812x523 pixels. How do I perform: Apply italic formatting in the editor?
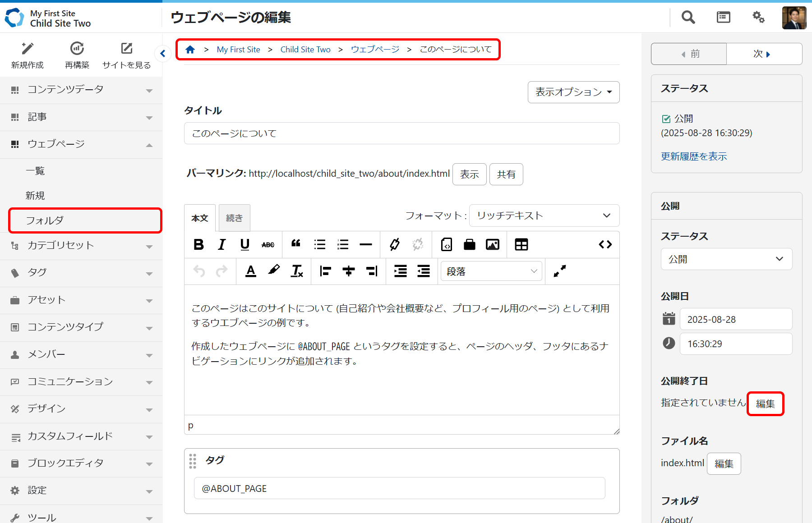(221, 245)
